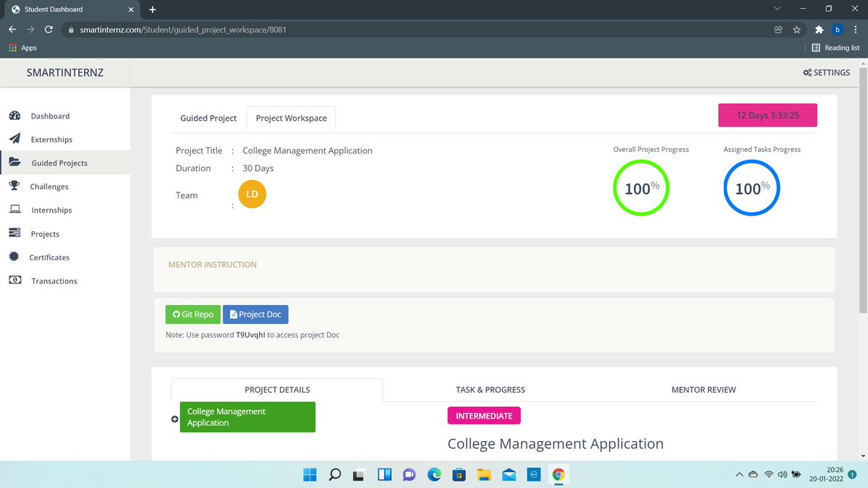Open the Mail app from the taskbar
This screenshot has width=868, height=488.
509,474
